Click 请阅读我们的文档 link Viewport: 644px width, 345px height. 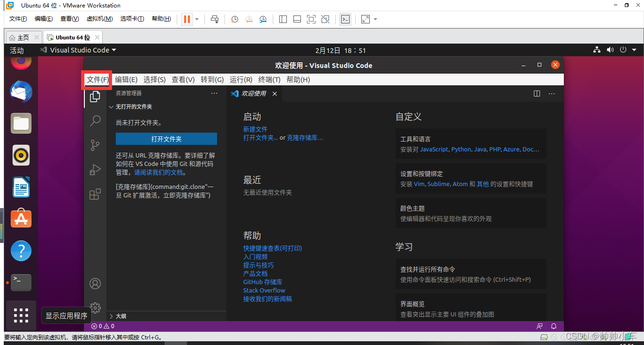coord(159,172)
